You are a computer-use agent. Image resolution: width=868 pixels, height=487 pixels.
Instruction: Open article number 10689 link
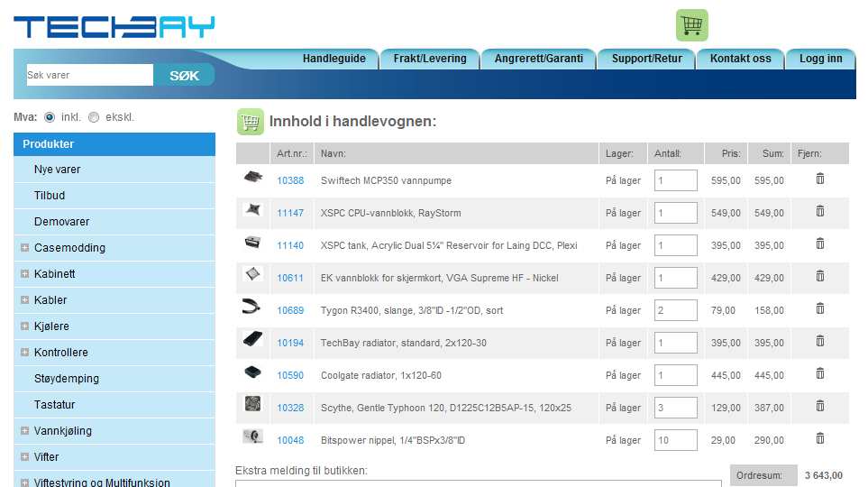(290, 311)
